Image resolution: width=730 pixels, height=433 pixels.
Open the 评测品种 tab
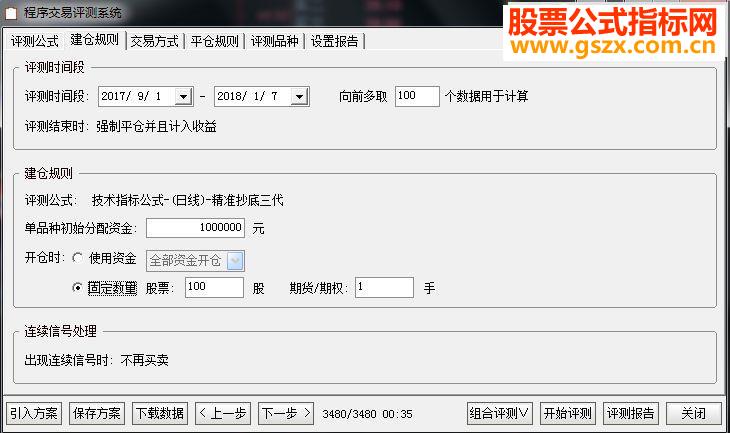(275, 41)
